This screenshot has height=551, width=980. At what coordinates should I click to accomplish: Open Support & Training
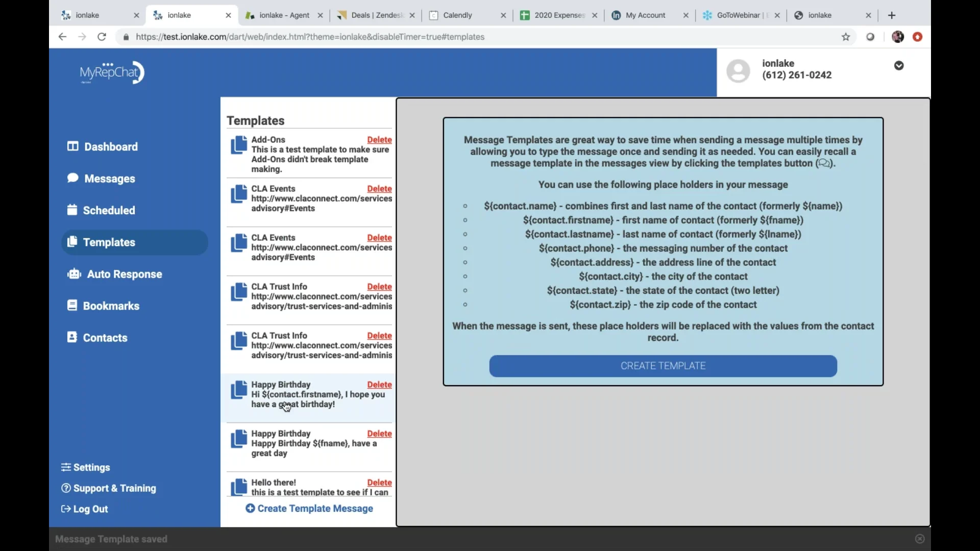[108, 488]
